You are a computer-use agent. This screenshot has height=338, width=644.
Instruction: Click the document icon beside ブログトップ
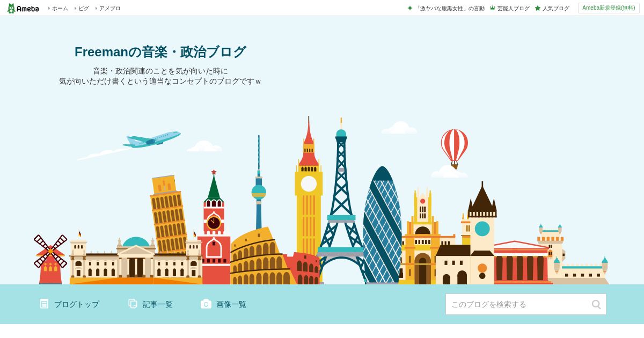pyautogui.click(x=44, y=304)
